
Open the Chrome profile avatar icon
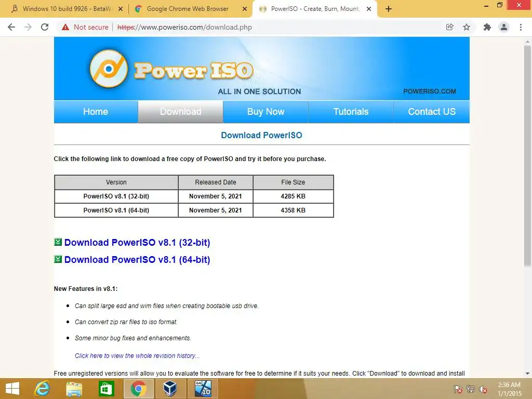504,27
